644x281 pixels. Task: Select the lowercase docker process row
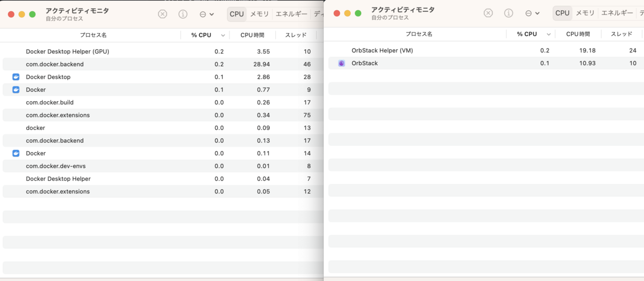click(x=162, y=128)
